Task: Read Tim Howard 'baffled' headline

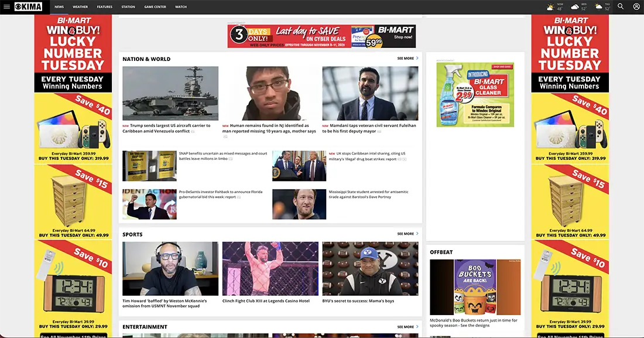Action: point(165,303)
